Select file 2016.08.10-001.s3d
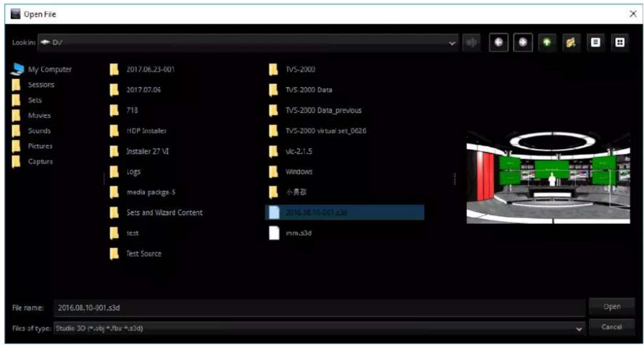 [345, 212]
